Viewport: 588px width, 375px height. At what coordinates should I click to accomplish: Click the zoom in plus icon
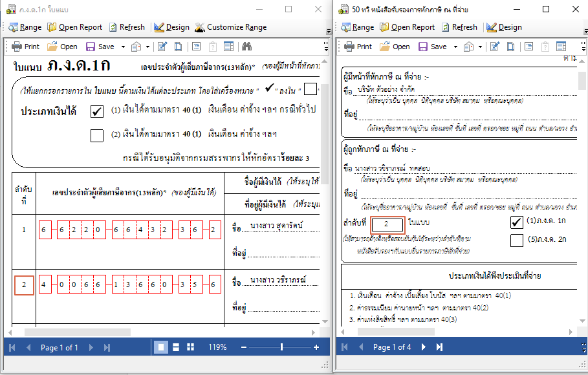pyautogui.click(x=316, y=347)
